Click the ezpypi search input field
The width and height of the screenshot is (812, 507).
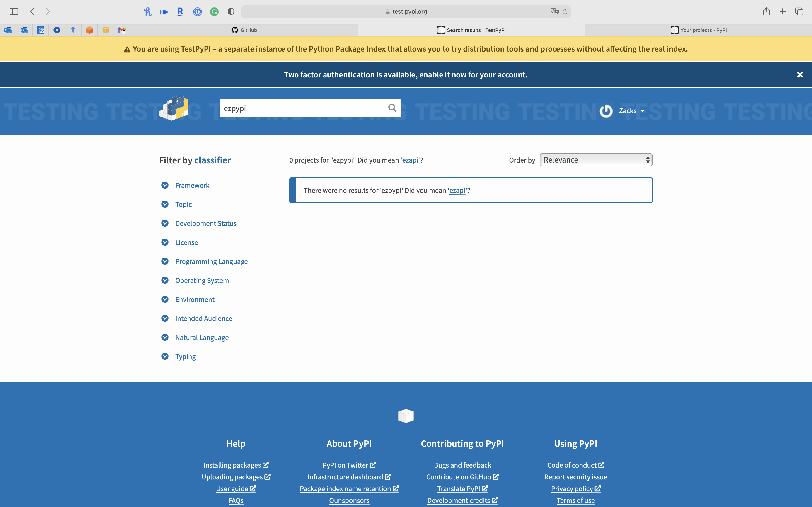coord(302,108)
